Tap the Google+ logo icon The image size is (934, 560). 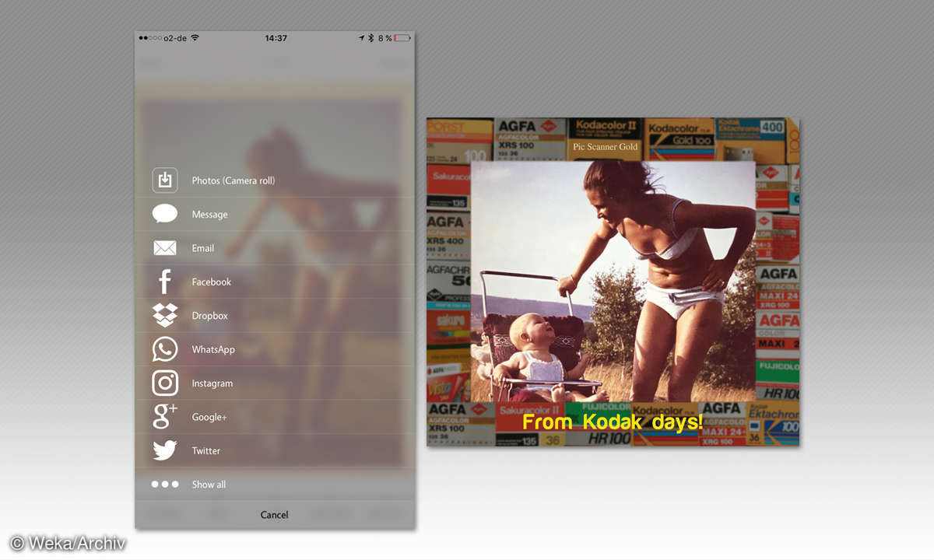165,417
